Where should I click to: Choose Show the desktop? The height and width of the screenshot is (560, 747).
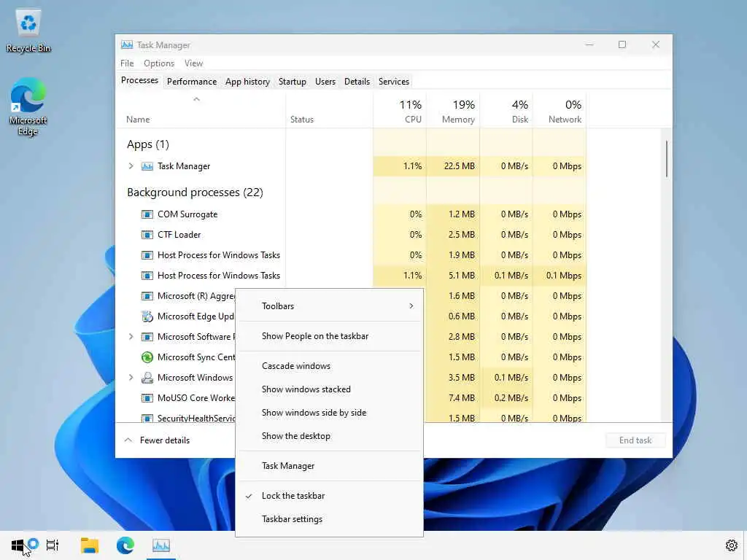tap(329, 436)
